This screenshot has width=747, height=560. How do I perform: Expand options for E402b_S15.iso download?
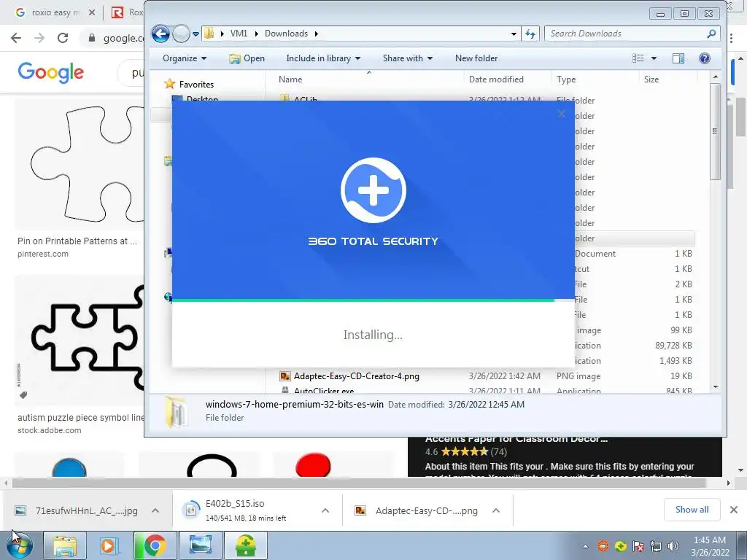coord(325,510)
